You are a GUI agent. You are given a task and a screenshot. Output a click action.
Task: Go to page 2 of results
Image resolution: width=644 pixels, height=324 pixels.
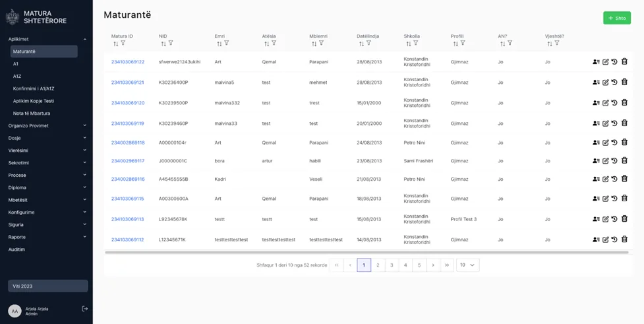click(x=378, y=265)
